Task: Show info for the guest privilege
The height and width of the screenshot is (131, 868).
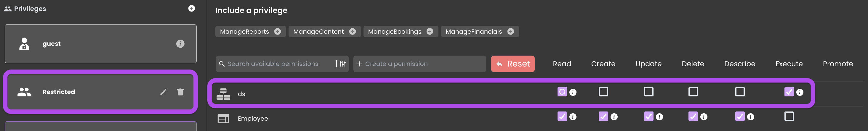Action: click(180, 44)
